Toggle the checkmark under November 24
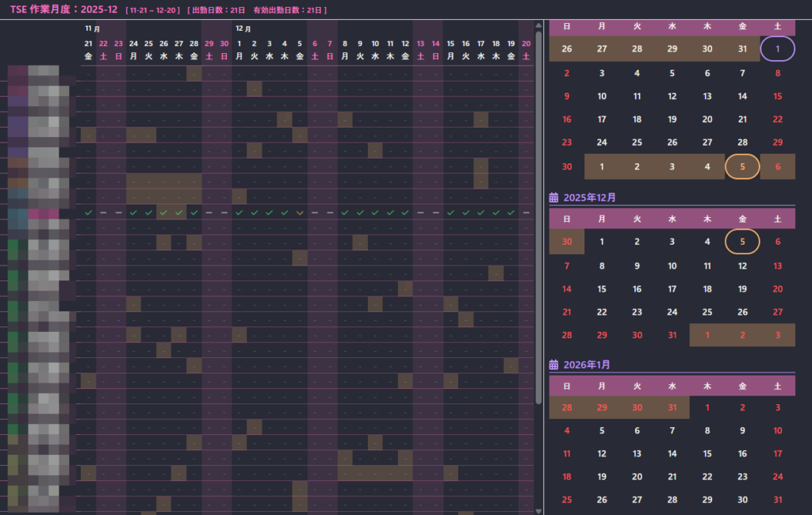This screenshot has width=812, height=515. [x=133, y=212]
